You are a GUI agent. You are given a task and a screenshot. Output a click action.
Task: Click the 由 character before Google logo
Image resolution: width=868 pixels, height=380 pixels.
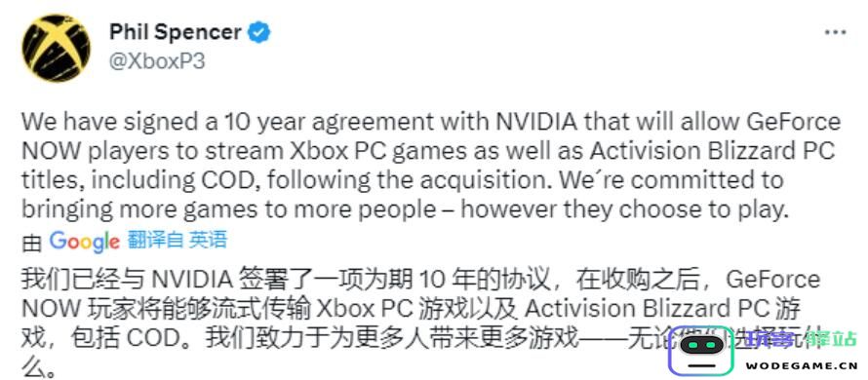31,243
